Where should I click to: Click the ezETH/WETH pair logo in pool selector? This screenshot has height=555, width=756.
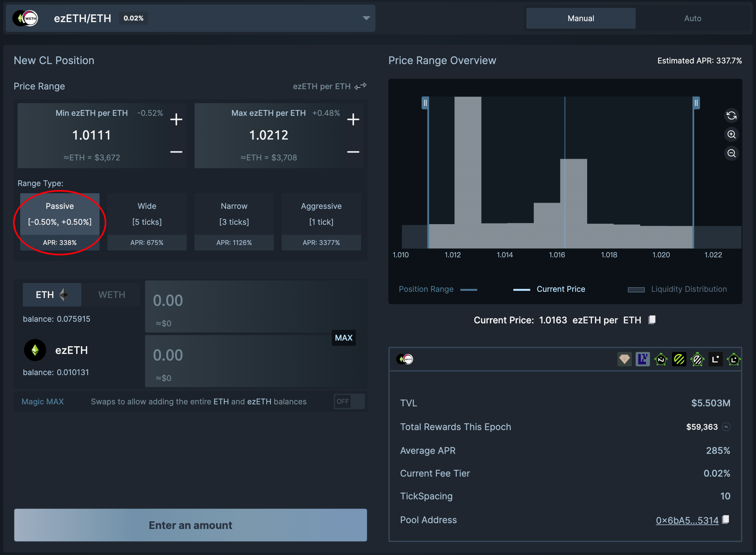coord(25,19)
